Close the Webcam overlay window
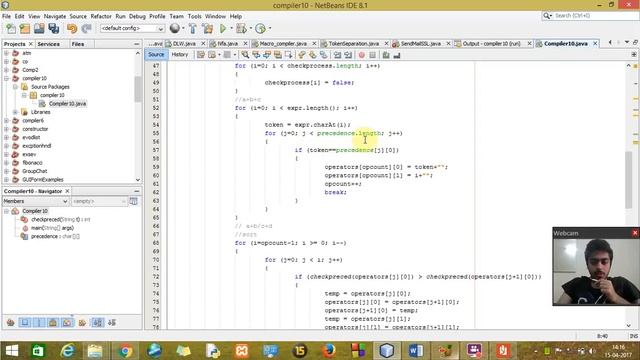Image resolution: width=640 pixels, height=360 pixels. pyautogui.click(x=635, y=233)
